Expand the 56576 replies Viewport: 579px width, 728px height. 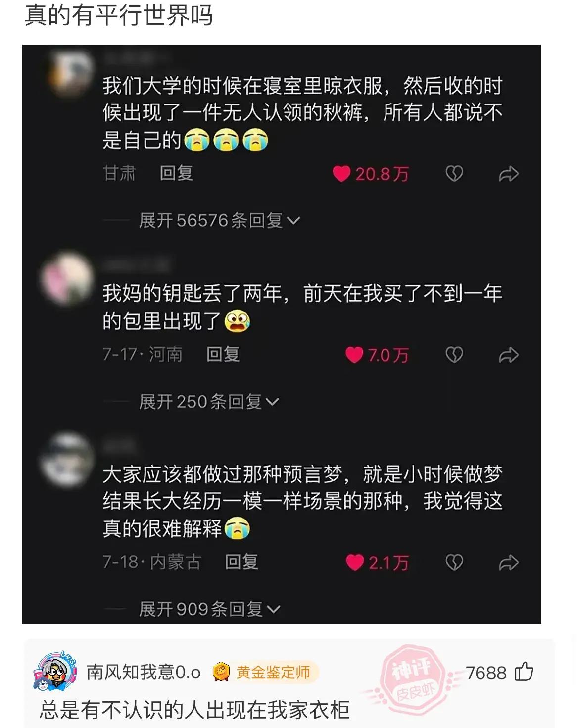pyautogui.click(x=220, y=220)
